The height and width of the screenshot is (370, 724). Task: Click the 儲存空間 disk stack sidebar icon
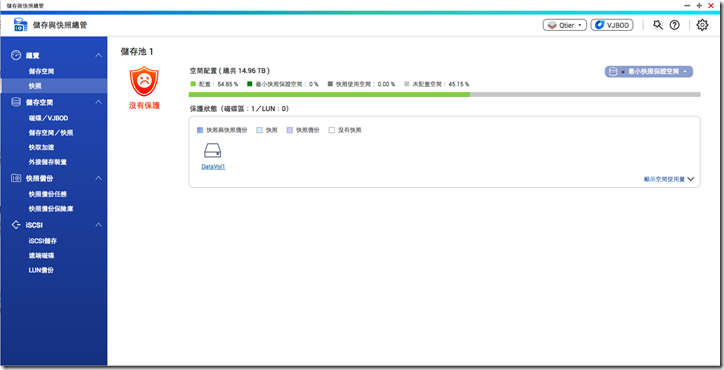tap(16, 102)
